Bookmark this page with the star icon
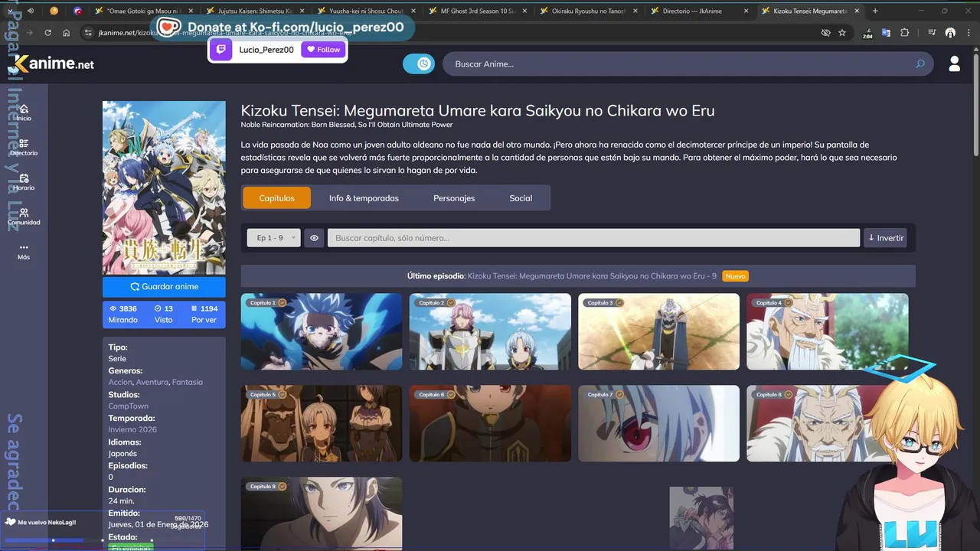Viewport: 980px width, 551px height. [x=842, y=33]
